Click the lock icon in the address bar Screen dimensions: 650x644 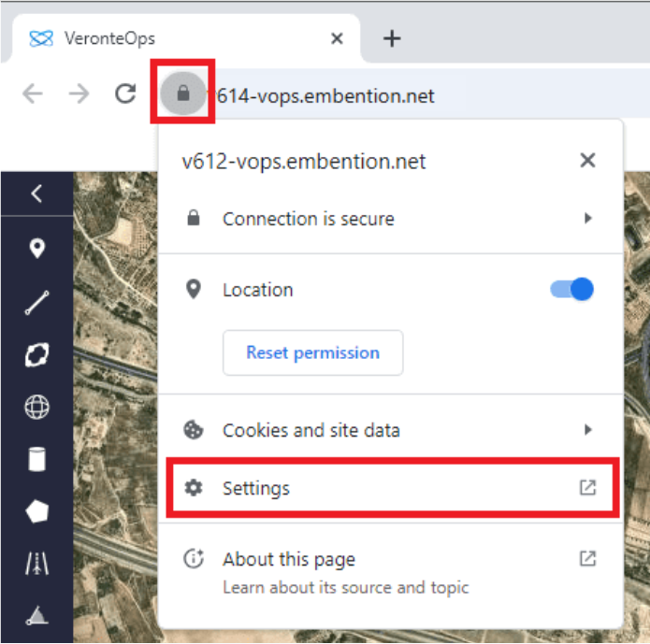[x=183, y=93]
